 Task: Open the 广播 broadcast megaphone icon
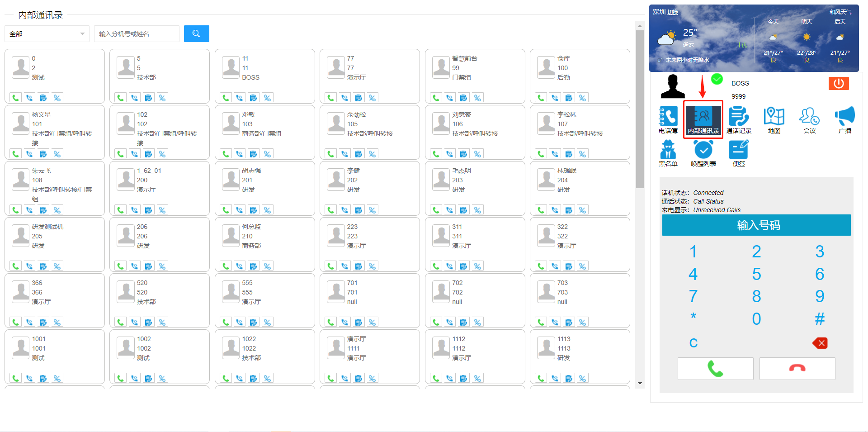844,119
